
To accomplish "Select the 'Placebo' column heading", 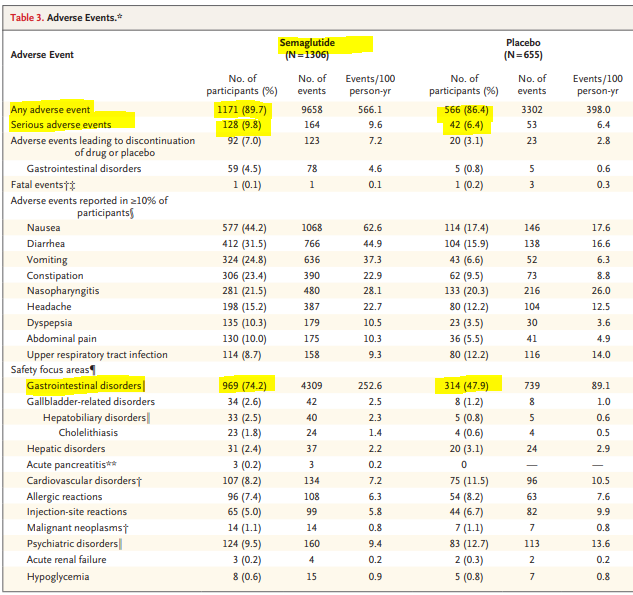I will point(523,43).
